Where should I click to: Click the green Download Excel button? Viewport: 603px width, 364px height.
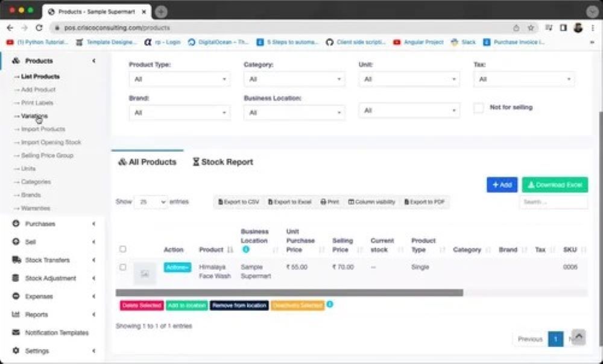(554, 185)
